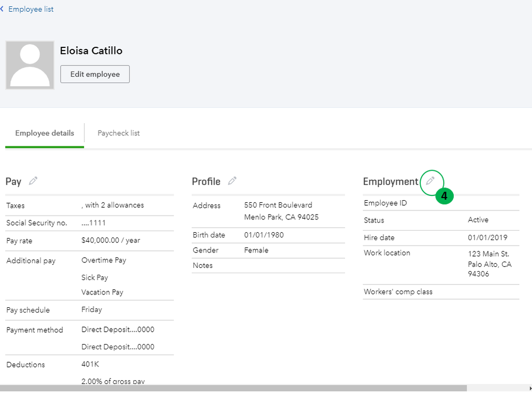Screen dimensions: 532x393
Task: Click the 401K deduction entry
Action: (x=90, y=365)
